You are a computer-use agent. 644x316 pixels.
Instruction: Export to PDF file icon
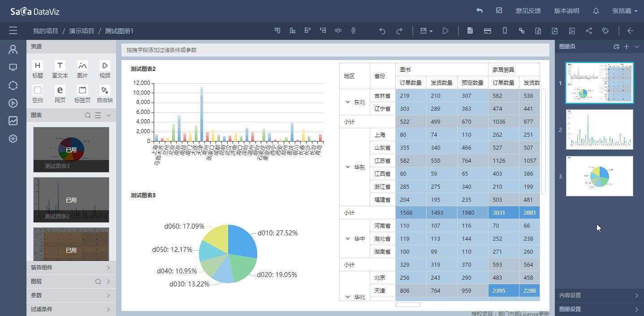(x=554, y=30)
